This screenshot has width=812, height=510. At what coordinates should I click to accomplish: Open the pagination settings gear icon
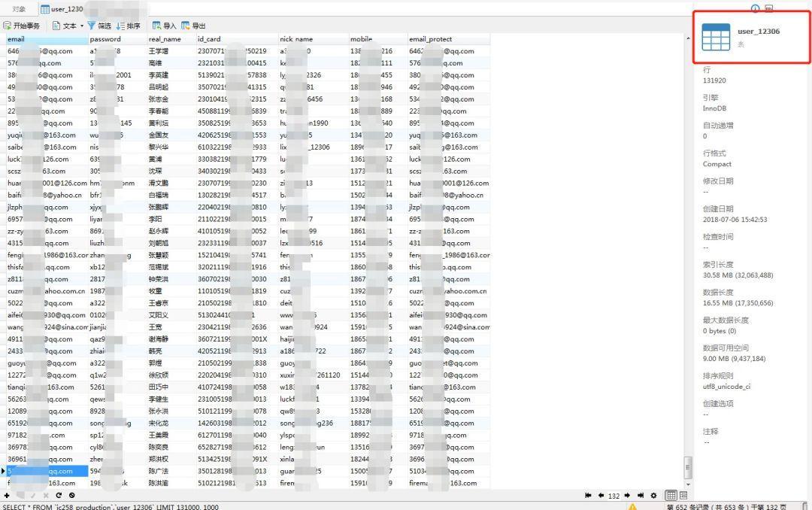(653, 496)
